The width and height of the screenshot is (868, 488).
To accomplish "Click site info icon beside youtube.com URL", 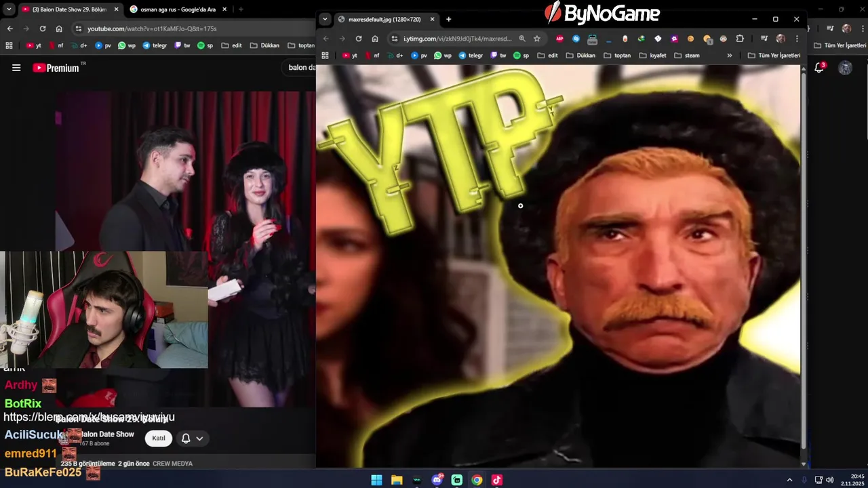I will pyautogui.click(x=79, y=28).
